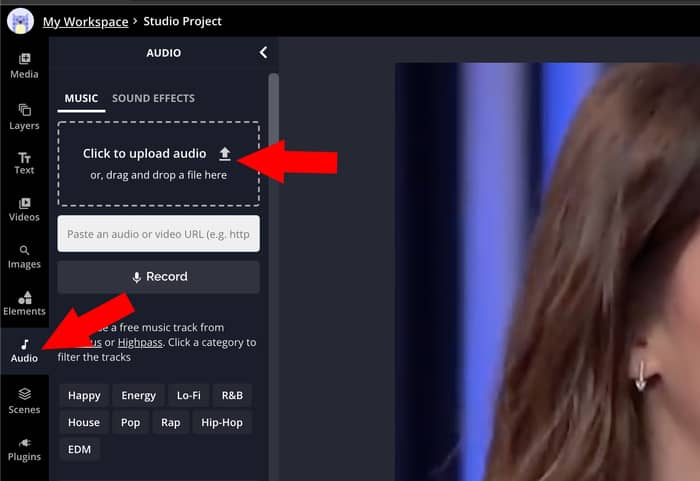
Task: Open the Layers sidebar panel
Action: click(24, 117)
